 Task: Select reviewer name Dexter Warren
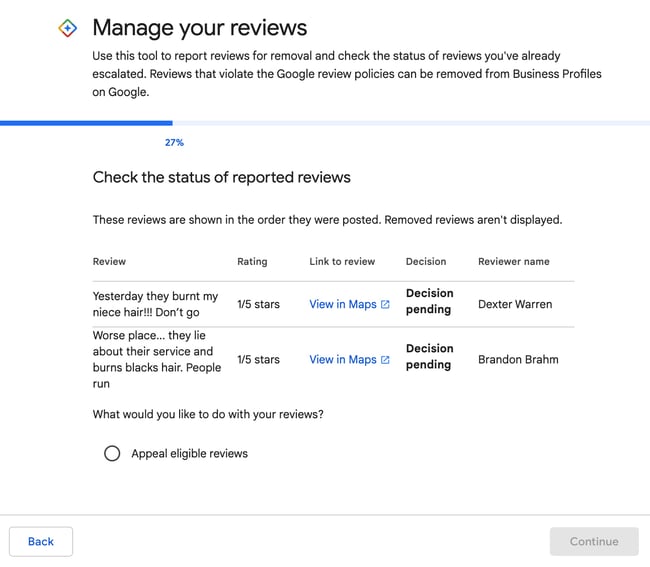[x=515, y=304]
